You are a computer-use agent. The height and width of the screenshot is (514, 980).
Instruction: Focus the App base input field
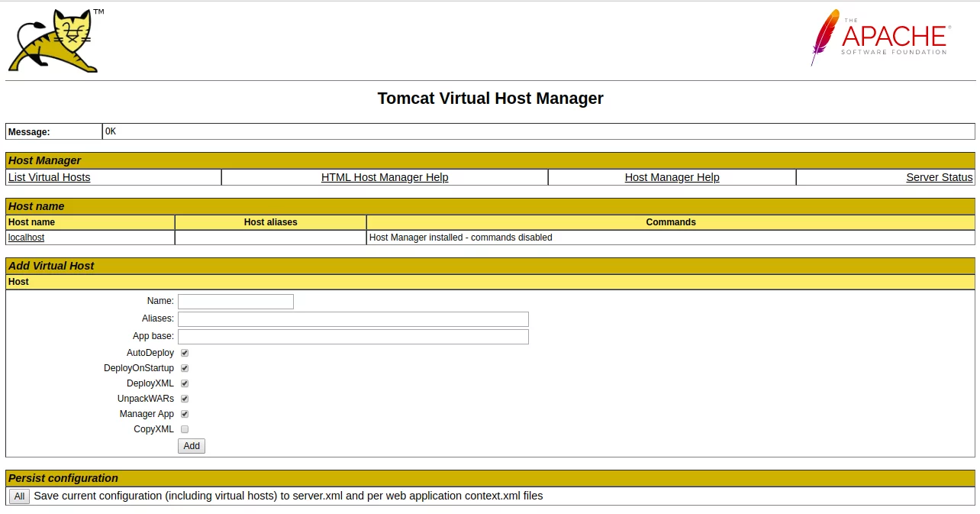tap(353, 337)
